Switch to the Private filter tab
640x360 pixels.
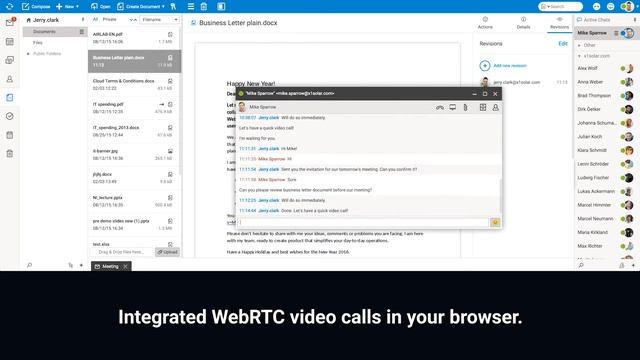109,19
